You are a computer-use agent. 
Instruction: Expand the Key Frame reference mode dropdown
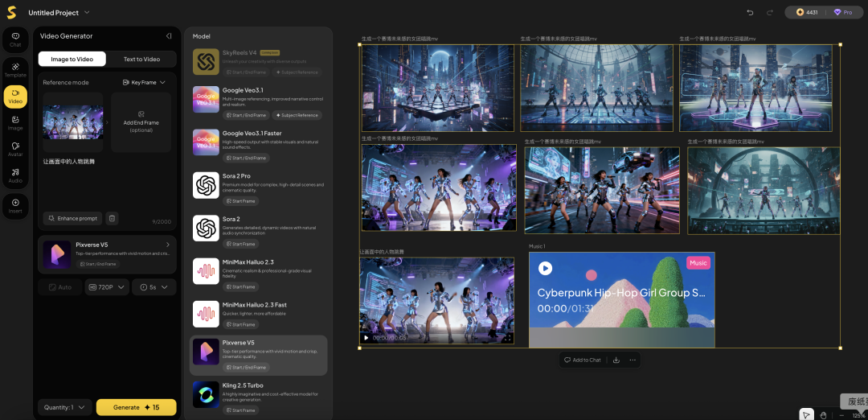[144, 82]
